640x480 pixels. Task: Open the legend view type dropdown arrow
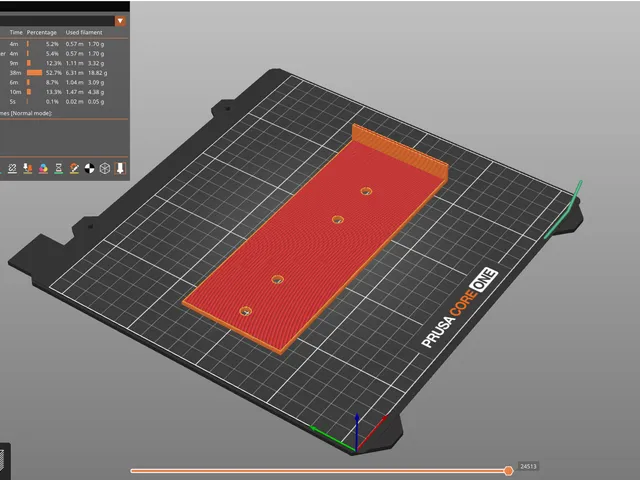pos(120,21)
